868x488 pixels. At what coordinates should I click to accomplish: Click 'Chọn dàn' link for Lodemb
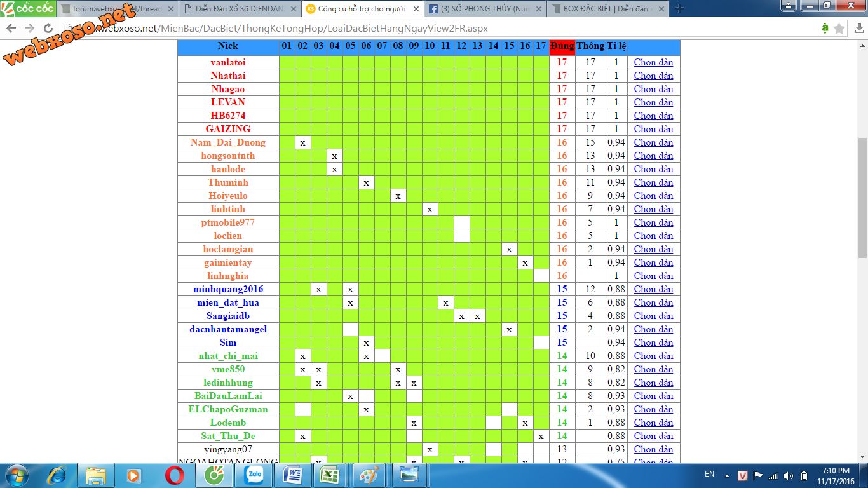coord(653,423)
